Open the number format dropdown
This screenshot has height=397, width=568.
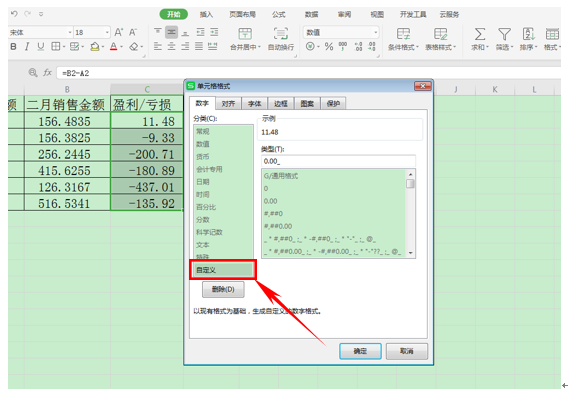click(x=376, y=33)
